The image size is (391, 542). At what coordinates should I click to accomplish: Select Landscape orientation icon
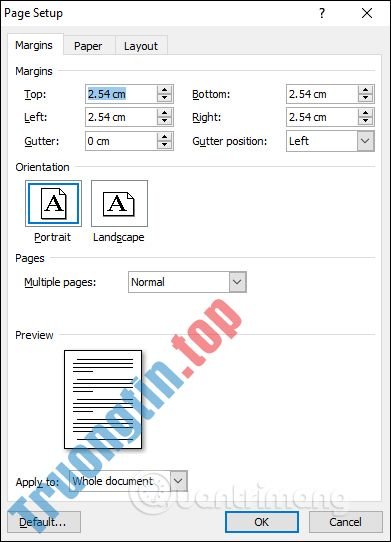[119, 203]
